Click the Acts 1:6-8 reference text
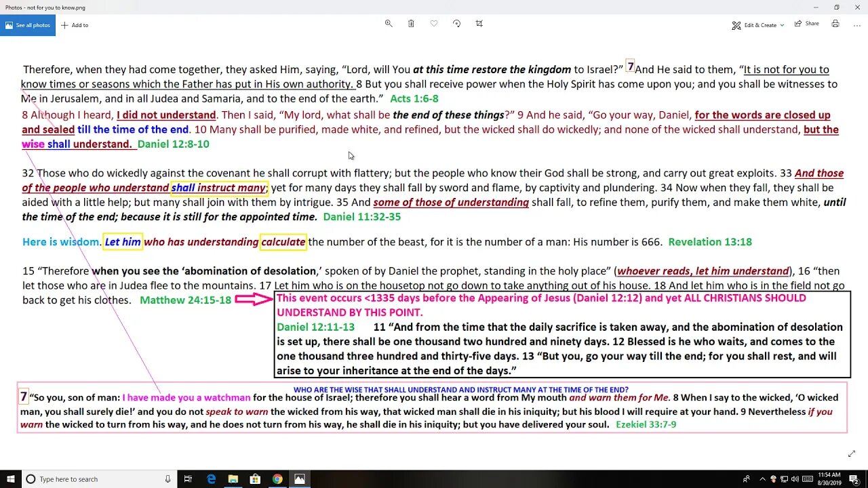The width and height of the screenshot is (868, 488). pos(414,99)
